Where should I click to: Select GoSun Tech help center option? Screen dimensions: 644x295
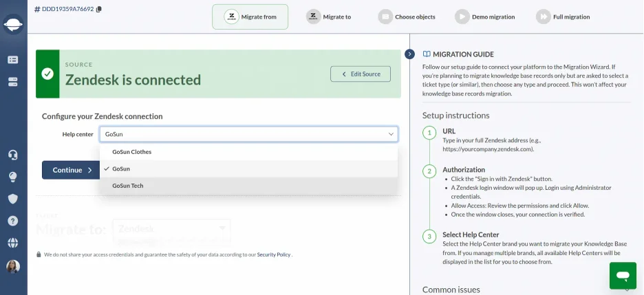(249, 186)
